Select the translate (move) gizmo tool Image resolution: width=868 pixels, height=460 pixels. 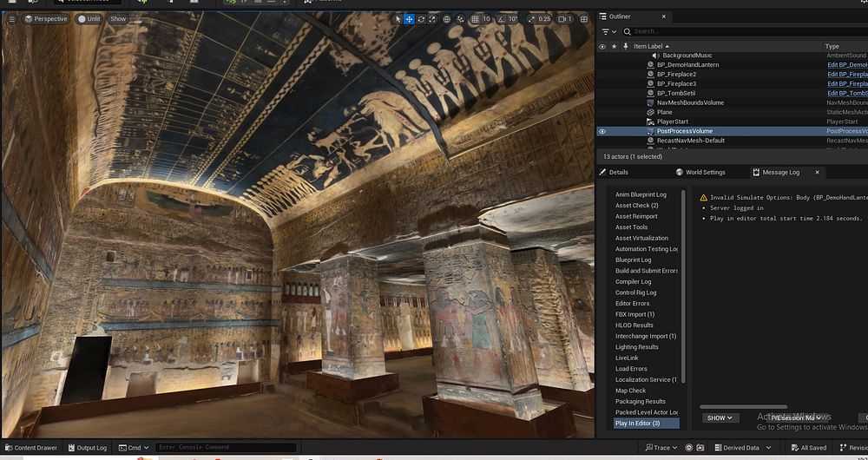(x=410, y=19)
